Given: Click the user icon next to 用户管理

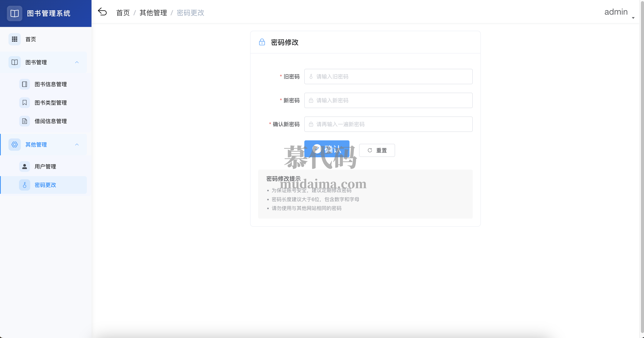Looking at the screenshot, I should (x=24, y=166).
